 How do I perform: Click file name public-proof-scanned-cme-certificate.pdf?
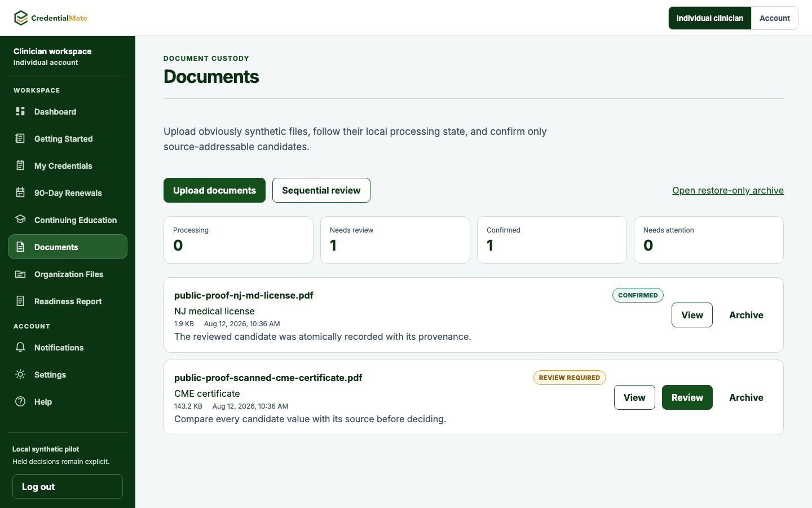point(268,378)
